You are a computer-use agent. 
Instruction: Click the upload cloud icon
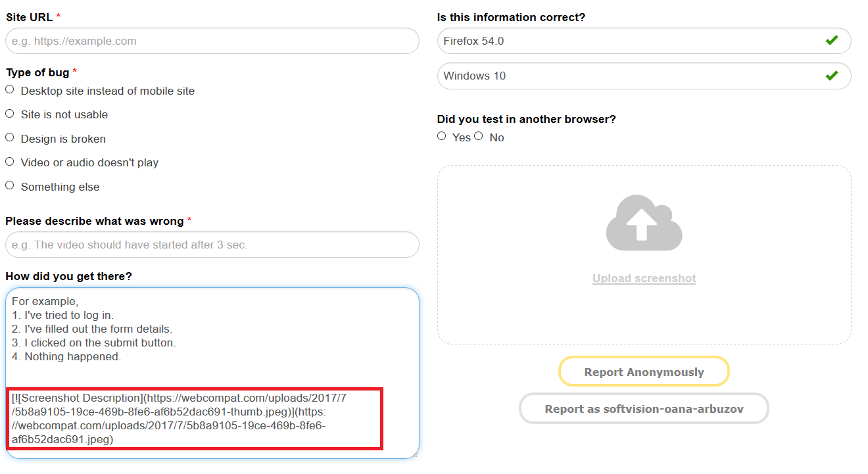coord(643,222)
